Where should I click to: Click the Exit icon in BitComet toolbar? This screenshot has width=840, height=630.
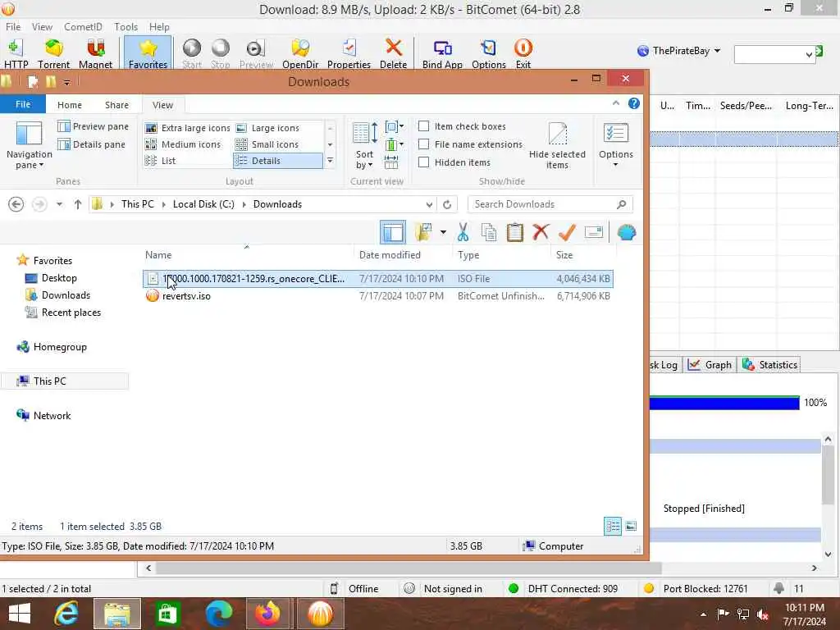[523, 53]
